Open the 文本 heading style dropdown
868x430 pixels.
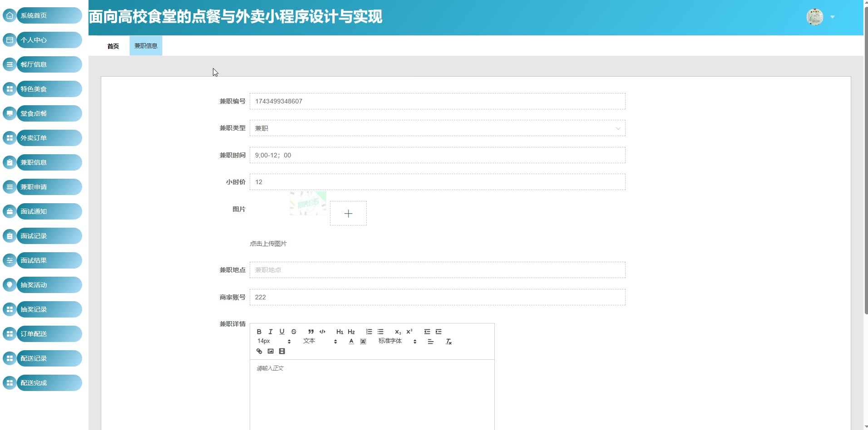coord(320,341)
